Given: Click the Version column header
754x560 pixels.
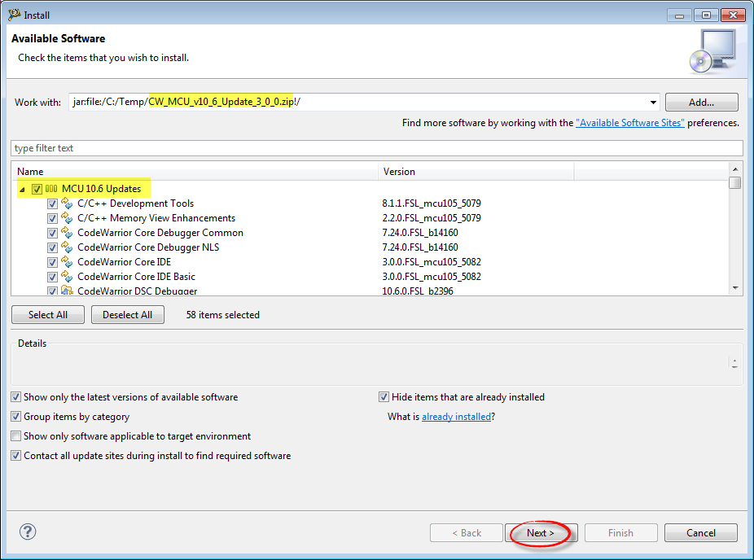Looking at the screenshot, I should tap(476, 171).
